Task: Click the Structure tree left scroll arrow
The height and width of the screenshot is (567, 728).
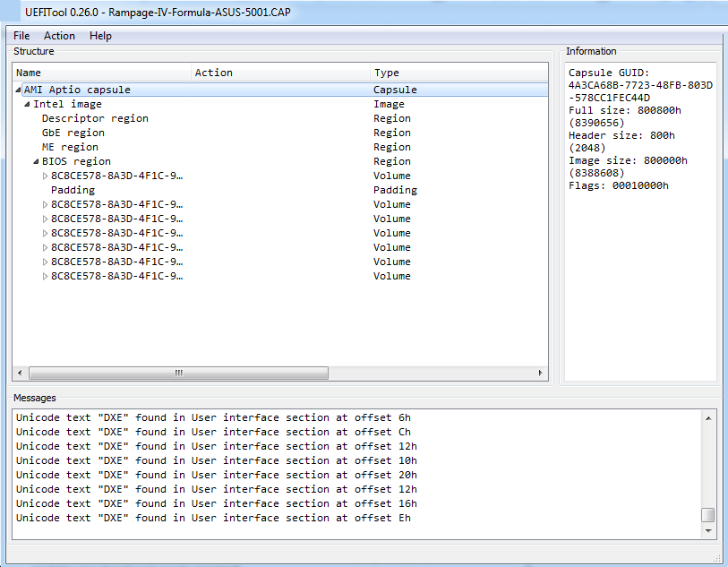Action: click(20, 373)
